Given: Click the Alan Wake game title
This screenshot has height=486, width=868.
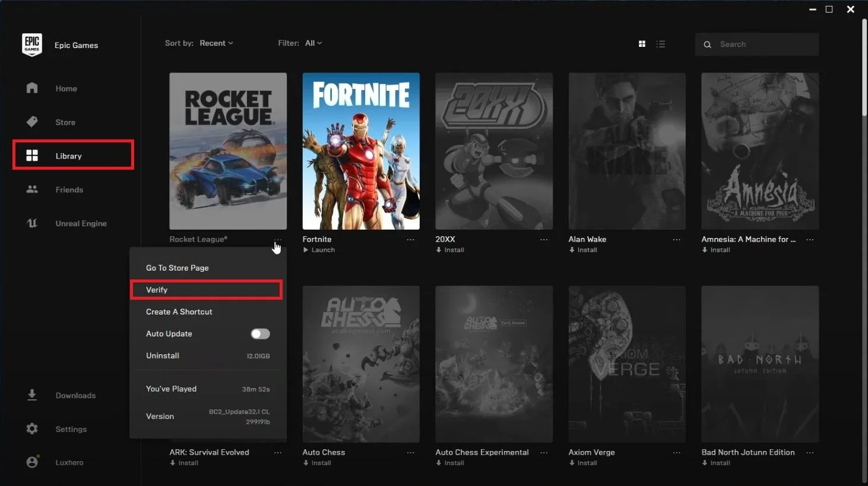Looking at the screenshot, I should click(x=587, y=239).
